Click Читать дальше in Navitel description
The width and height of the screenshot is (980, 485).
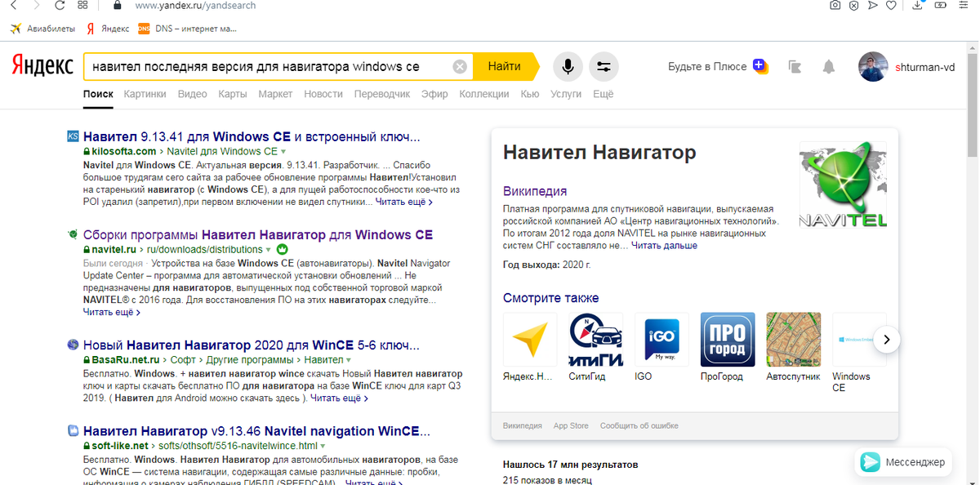click(664, 245)
